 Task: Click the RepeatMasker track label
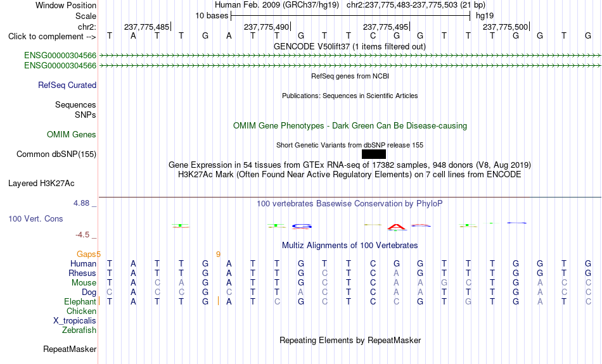[x=70, y=349]
